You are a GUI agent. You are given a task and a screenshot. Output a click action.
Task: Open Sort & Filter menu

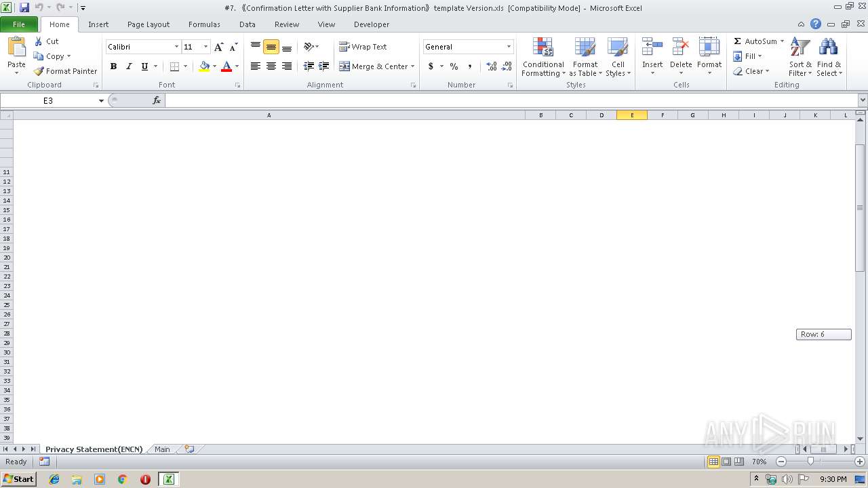[x=800, y=57]
